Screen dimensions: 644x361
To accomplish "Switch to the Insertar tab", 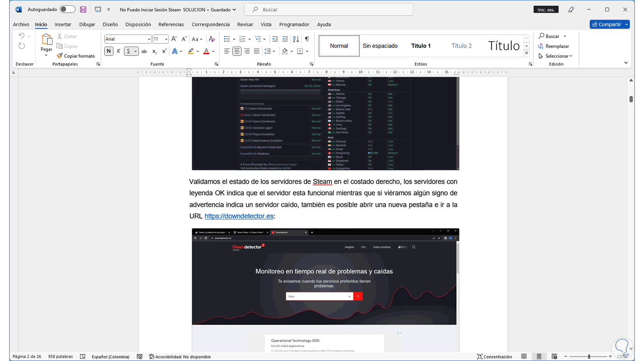I will [63, 25].
